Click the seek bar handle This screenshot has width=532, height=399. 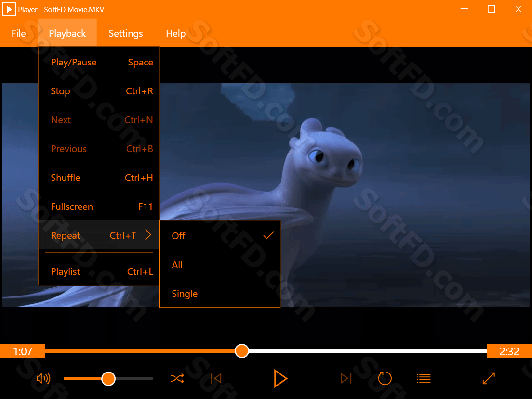coord(241,351)
